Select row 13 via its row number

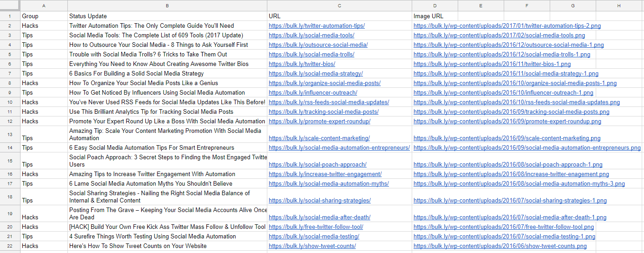[x=10, y=134]
